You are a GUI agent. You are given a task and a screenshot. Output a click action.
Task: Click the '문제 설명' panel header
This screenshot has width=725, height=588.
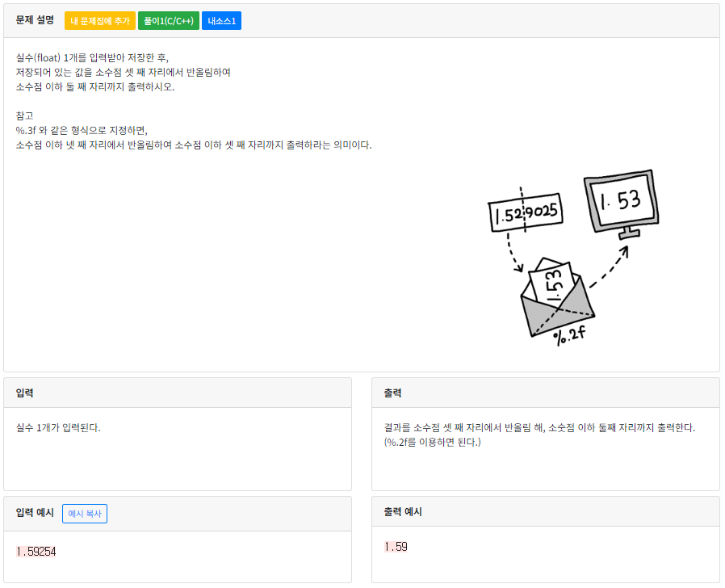pyautogui.click(x=34, y=21)
